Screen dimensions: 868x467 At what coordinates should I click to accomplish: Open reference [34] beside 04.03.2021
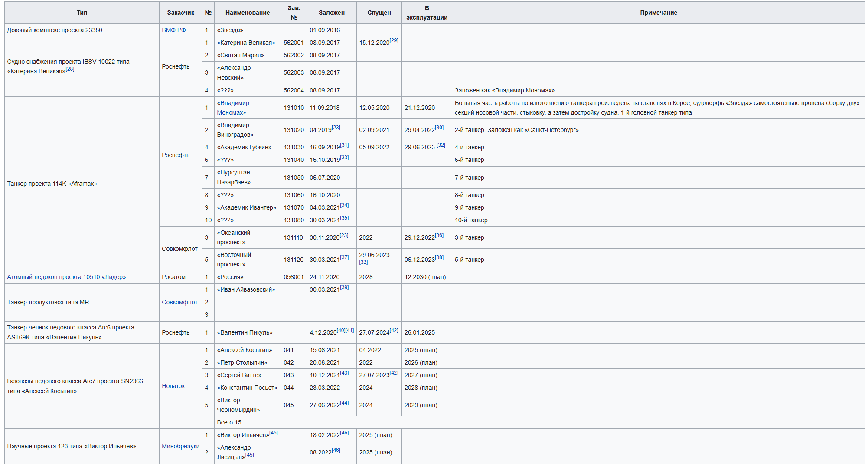[344, 205]
